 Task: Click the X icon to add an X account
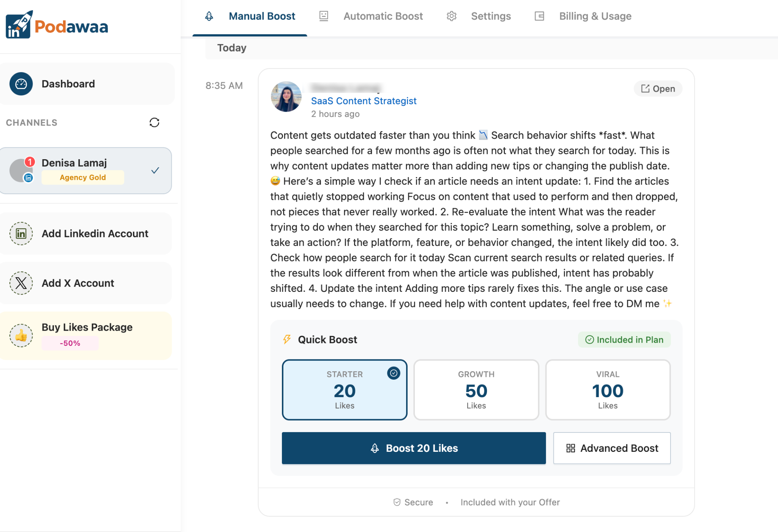(x=21, y=283)
